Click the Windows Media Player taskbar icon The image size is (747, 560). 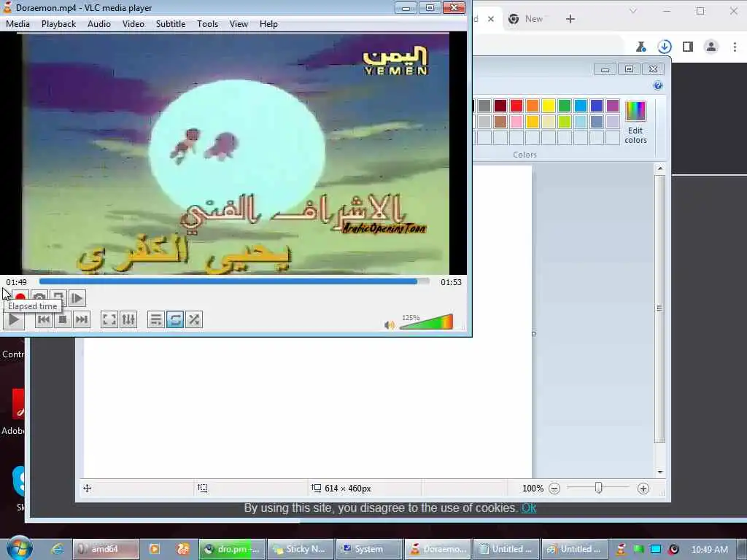pyautogui.click(x=155, y=549)
